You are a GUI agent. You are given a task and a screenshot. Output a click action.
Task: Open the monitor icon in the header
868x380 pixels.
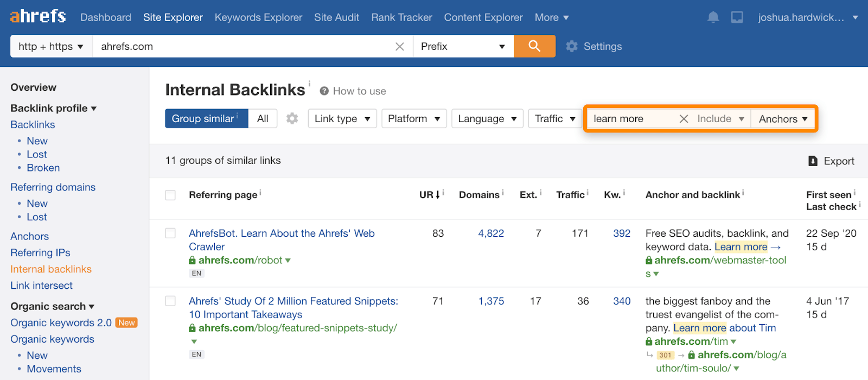(x=737, y=17)
